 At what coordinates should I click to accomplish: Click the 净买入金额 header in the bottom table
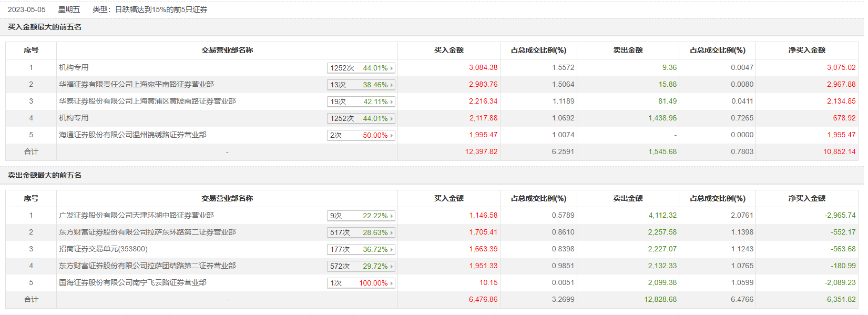(x=806, y=198)
